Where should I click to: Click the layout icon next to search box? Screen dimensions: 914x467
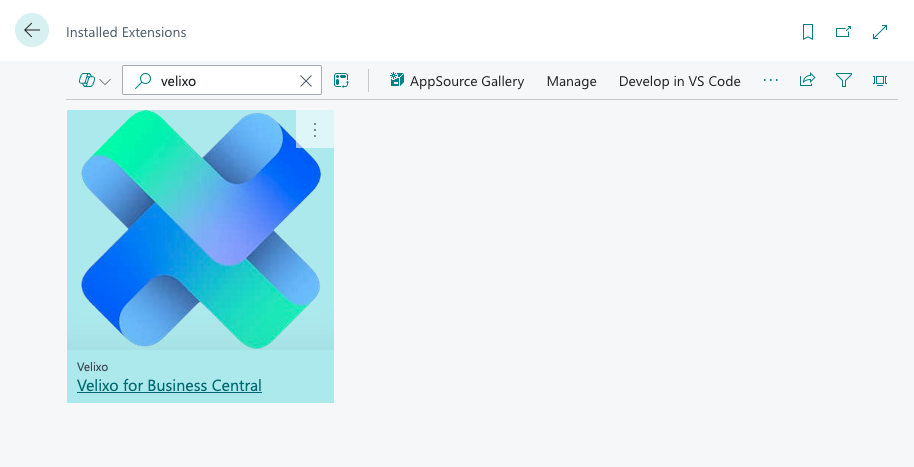[x=341, y=81]
